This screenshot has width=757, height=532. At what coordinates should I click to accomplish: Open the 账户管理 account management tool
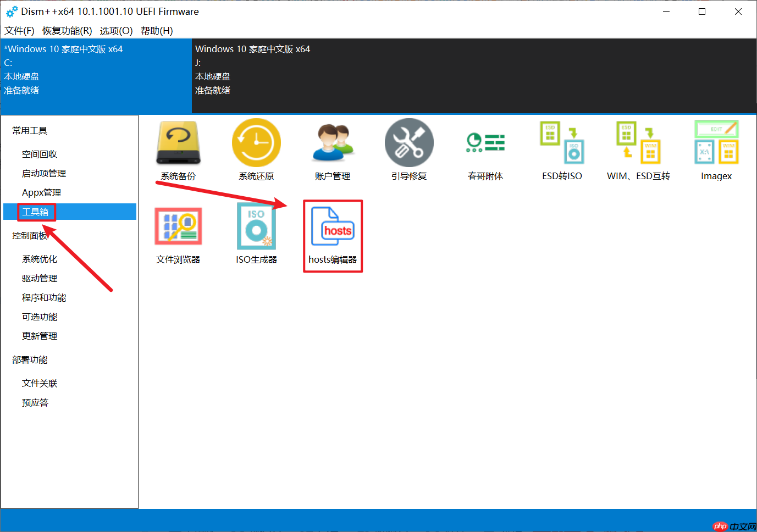333,151
